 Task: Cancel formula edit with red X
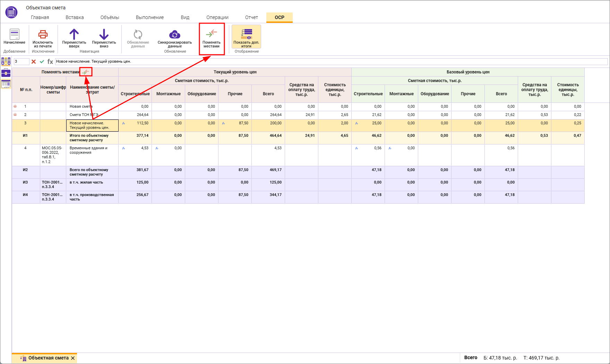[34, 62]
